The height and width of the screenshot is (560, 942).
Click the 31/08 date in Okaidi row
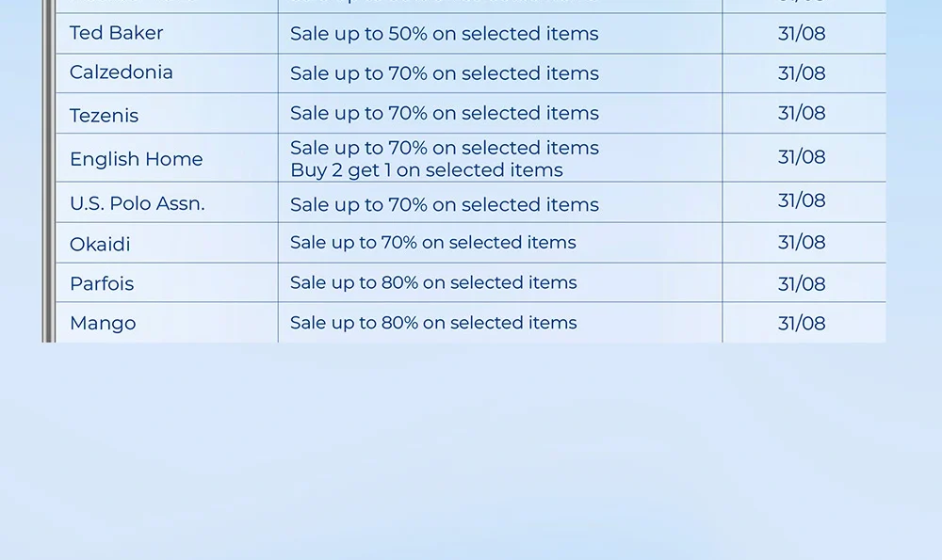(802, 243)
